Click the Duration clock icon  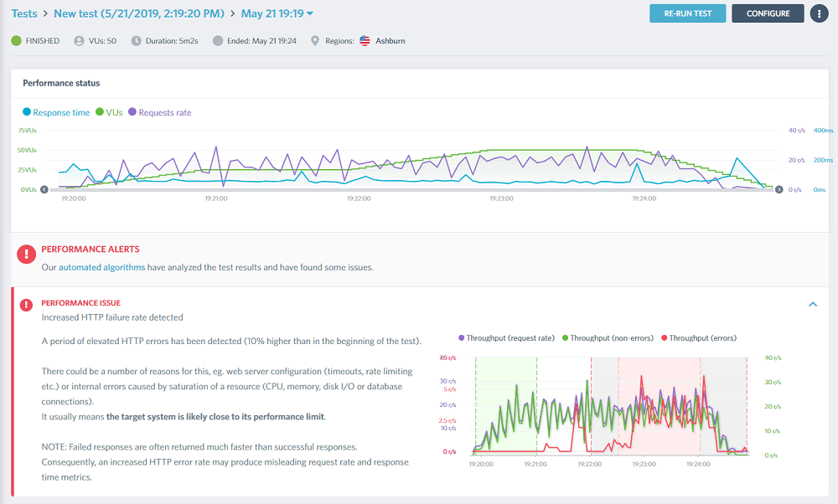[137, 40]
